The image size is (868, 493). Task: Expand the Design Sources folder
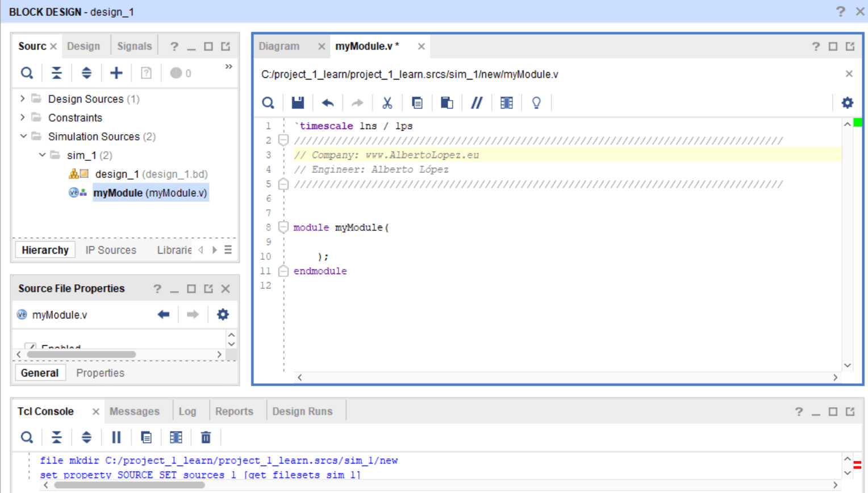pos(23,99)
